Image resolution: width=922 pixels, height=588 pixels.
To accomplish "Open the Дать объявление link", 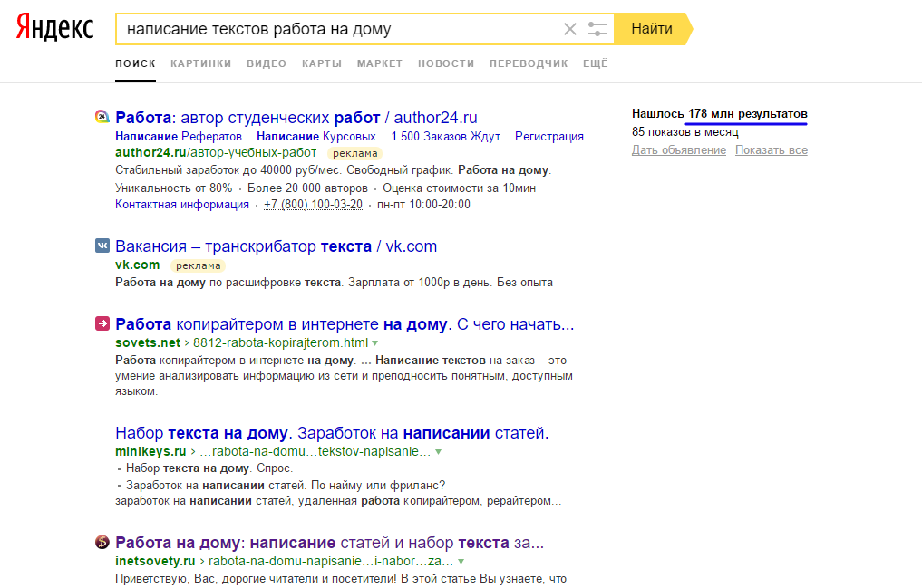I will tap(679, 150).
